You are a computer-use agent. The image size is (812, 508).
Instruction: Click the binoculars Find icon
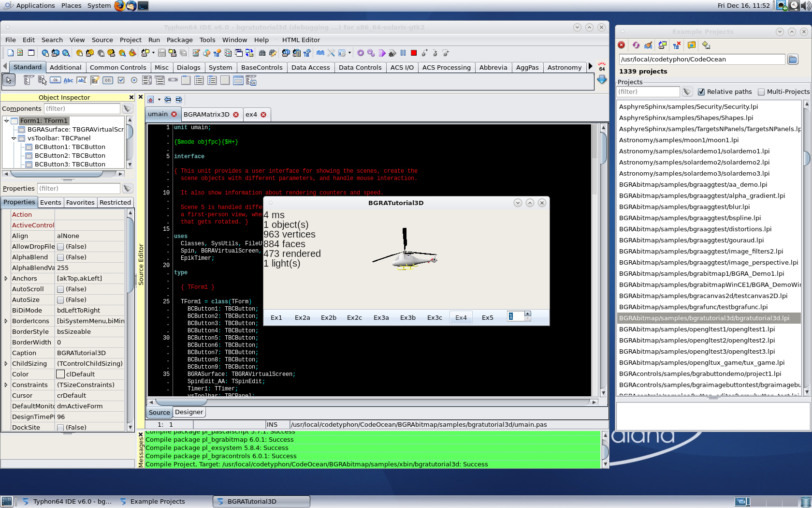coord(262,53)
